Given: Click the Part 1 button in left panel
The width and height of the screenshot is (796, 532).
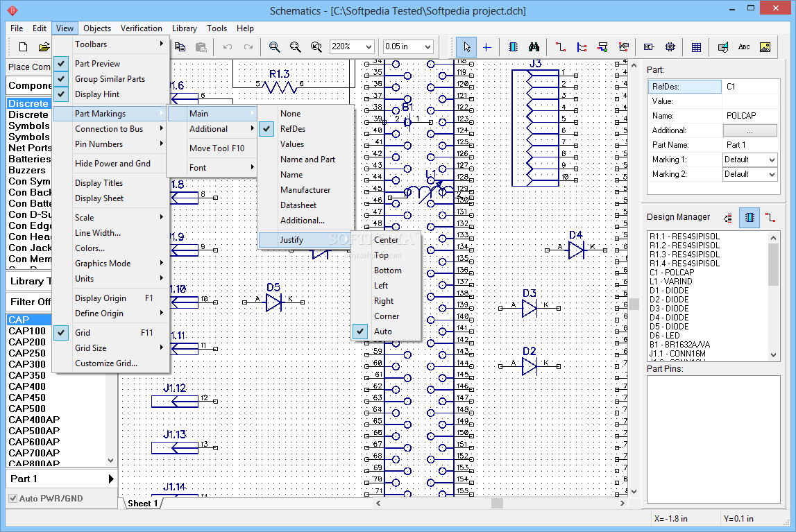Looking at the screenshot, I should (x=61, y=479).
